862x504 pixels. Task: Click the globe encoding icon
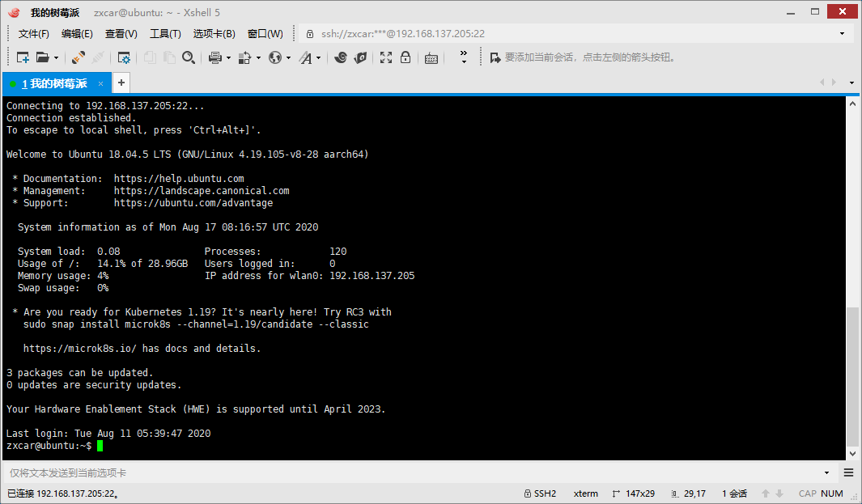[x=275, y=57]
